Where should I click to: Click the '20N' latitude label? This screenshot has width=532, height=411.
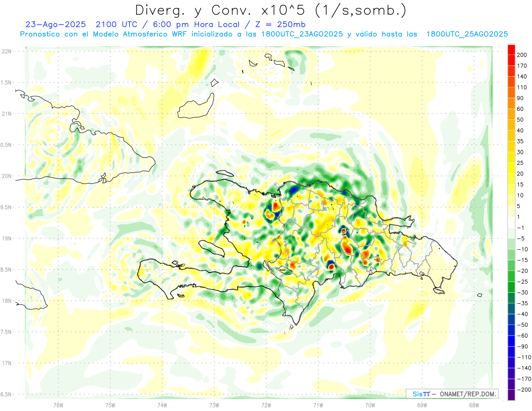point(6,176)
